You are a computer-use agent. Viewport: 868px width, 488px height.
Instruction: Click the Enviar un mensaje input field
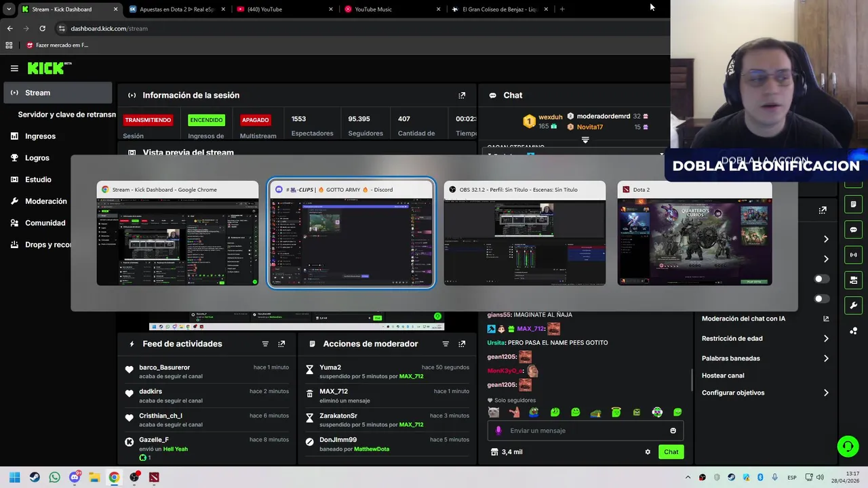point(585,430)
